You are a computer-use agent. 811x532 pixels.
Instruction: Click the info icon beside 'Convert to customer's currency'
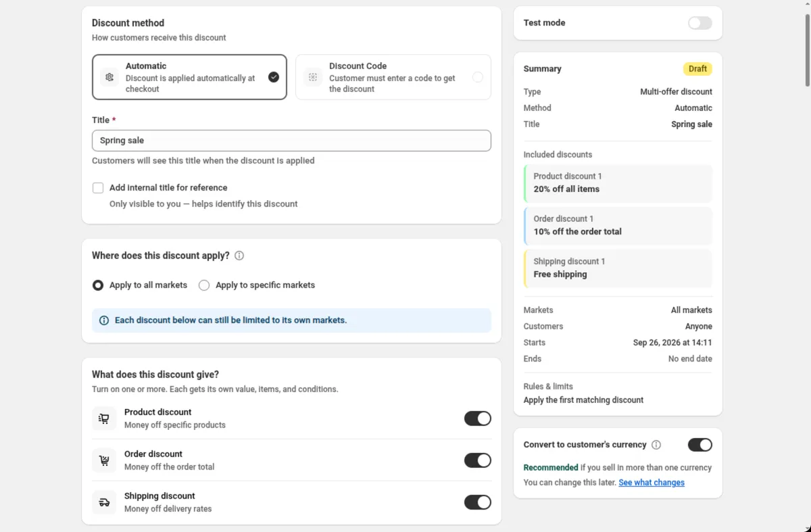tap(656, 445)
